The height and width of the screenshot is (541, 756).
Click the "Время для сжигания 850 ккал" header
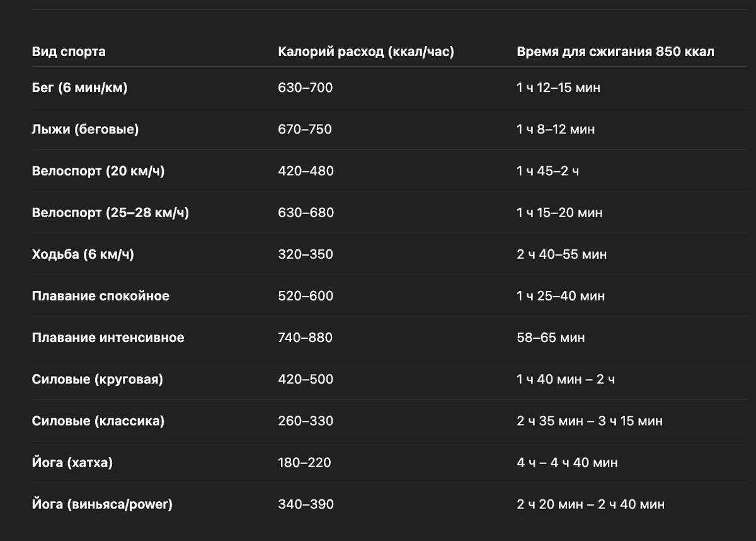[616, 52]
